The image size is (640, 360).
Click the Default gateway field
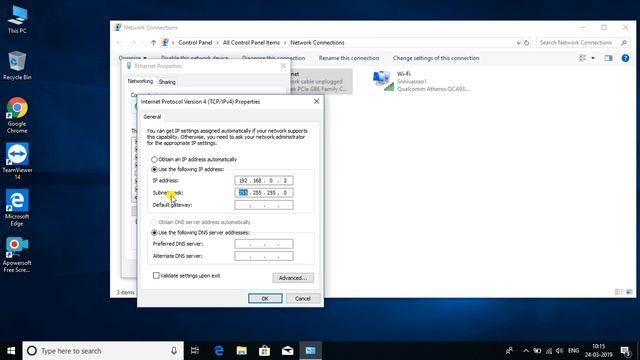coord(264,205)
